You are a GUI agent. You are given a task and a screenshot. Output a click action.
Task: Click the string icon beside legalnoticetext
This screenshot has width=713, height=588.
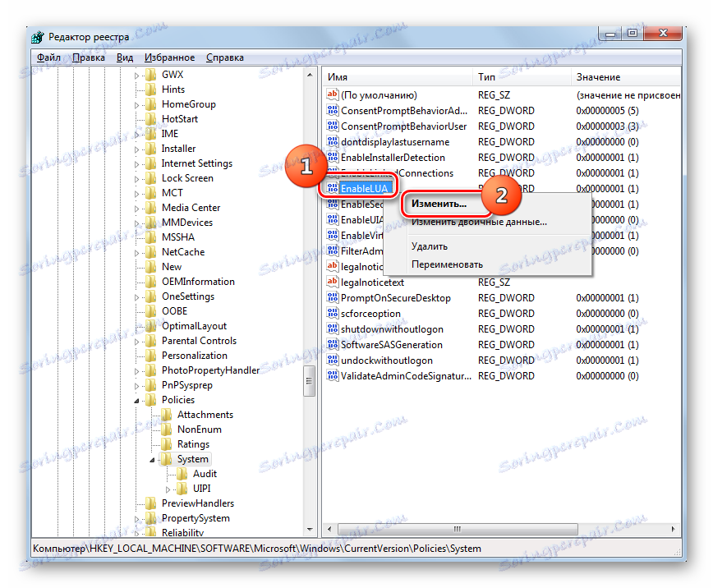pyautogui.click(x=333, y=282)
